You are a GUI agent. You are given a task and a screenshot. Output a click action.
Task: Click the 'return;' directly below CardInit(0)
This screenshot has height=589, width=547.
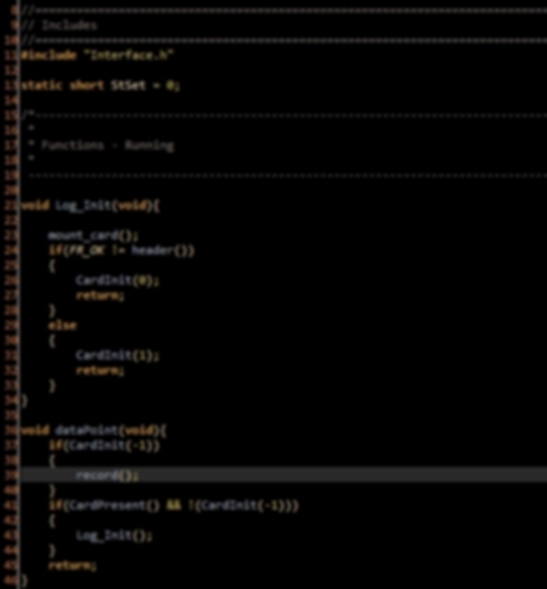(100, 296)
